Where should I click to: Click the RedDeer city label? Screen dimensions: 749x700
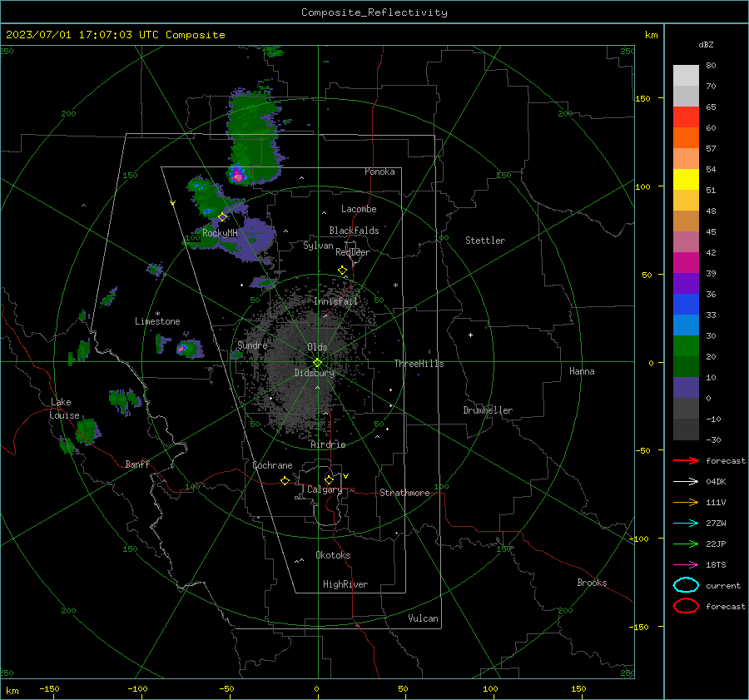click(353, 252)
